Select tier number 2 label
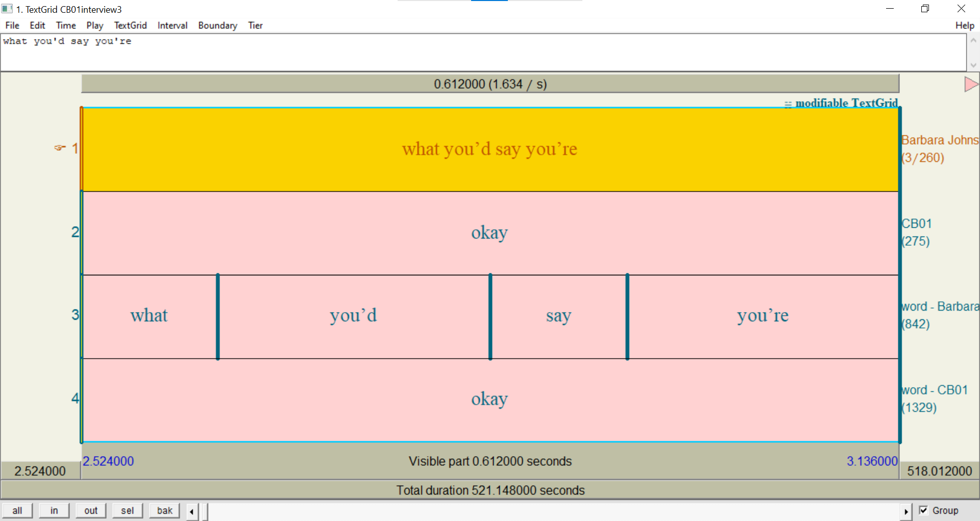Screen dimensions: 980x521 pos(75,232)
